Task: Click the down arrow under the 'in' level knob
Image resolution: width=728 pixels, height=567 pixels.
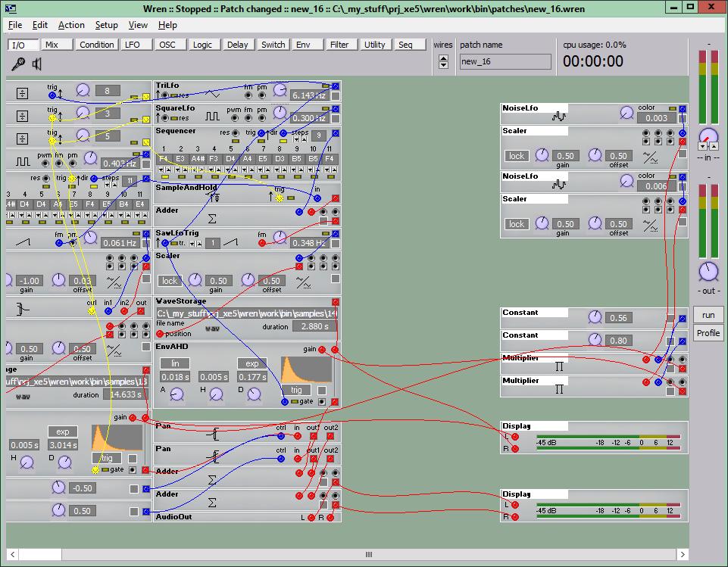Action: point(703,146)
